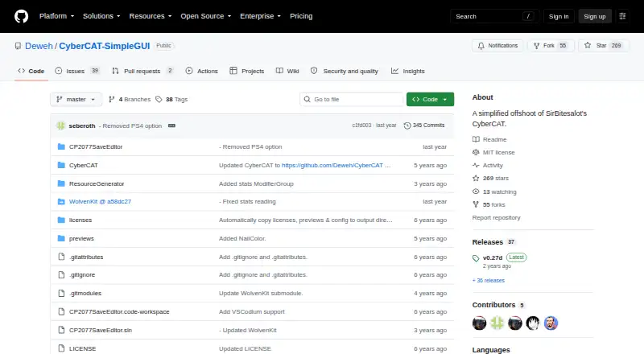Click the CP2077SaveEditor folder icon
The height and width of the screenshot is (354, 644).
61,146
